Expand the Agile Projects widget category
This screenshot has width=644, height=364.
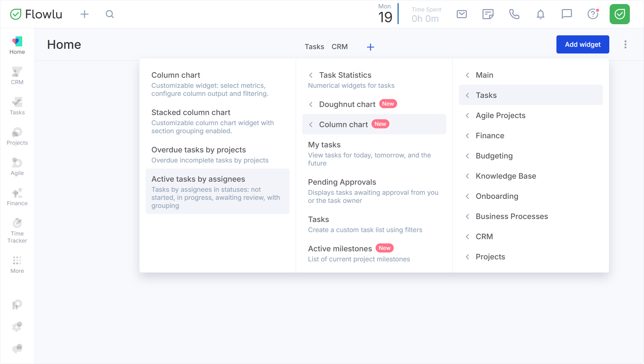click(x=500, y=115)
